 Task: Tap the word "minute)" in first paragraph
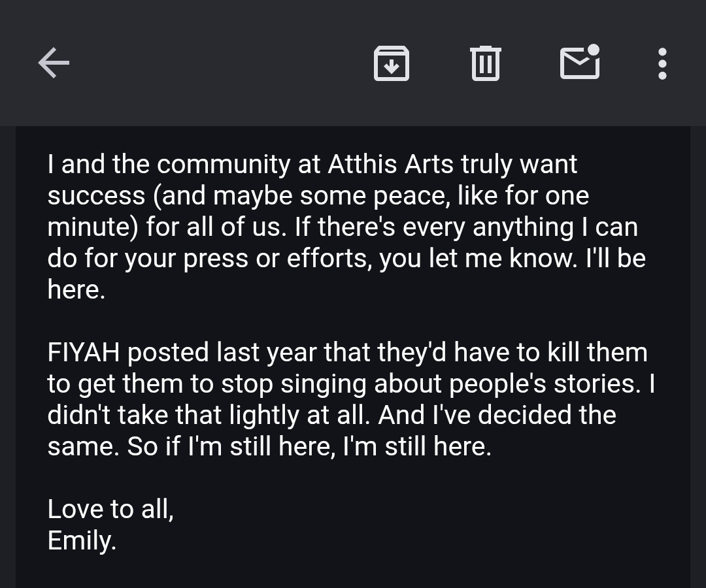[x=92, y=227]
